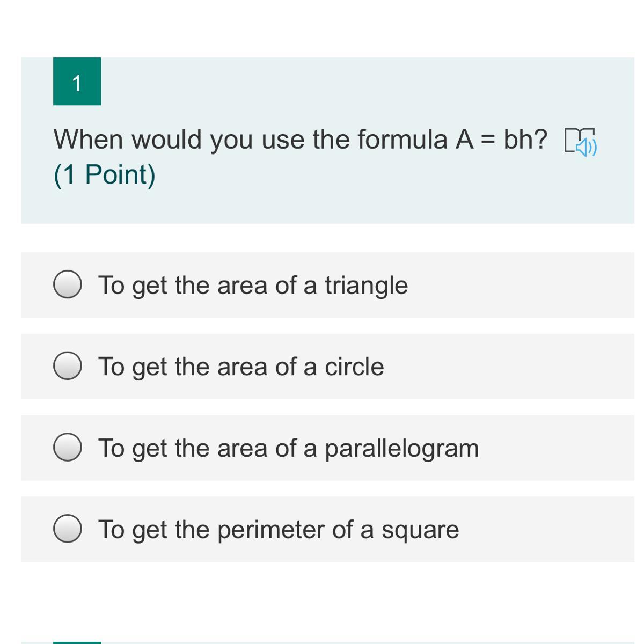The image size is (644, 644).
Task: Click label 'To get the area of a parallelogram'
Action: [x=288, y=448]
